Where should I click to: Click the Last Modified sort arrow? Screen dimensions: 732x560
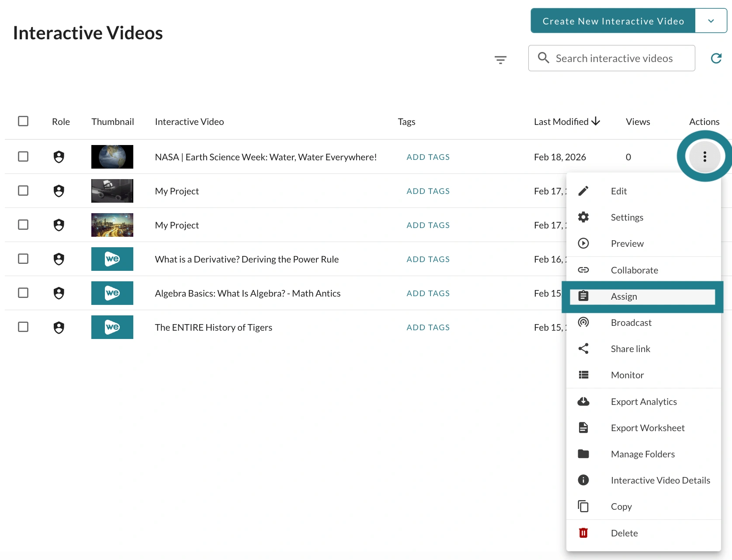tap(596, 121)
